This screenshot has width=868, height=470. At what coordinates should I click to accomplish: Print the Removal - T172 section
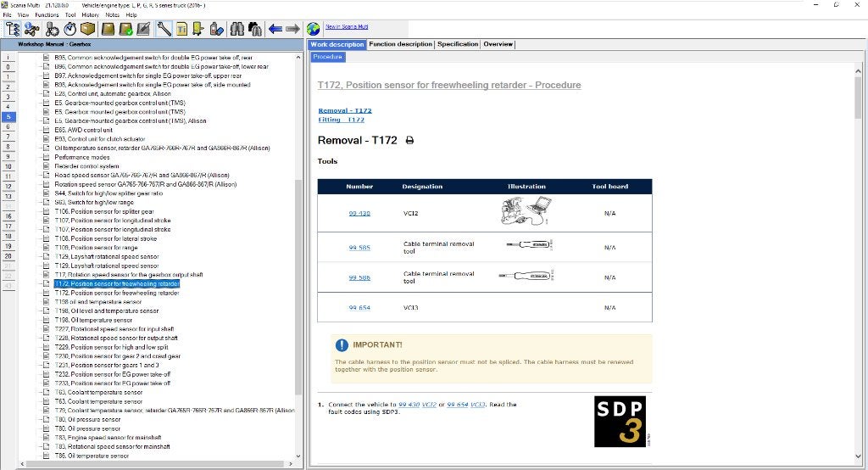click(x=409, y=140)
